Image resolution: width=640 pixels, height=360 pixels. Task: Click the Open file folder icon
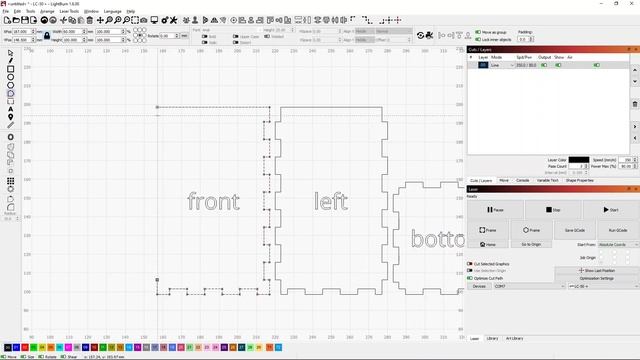pyautogui.click(x=16, y=20)
